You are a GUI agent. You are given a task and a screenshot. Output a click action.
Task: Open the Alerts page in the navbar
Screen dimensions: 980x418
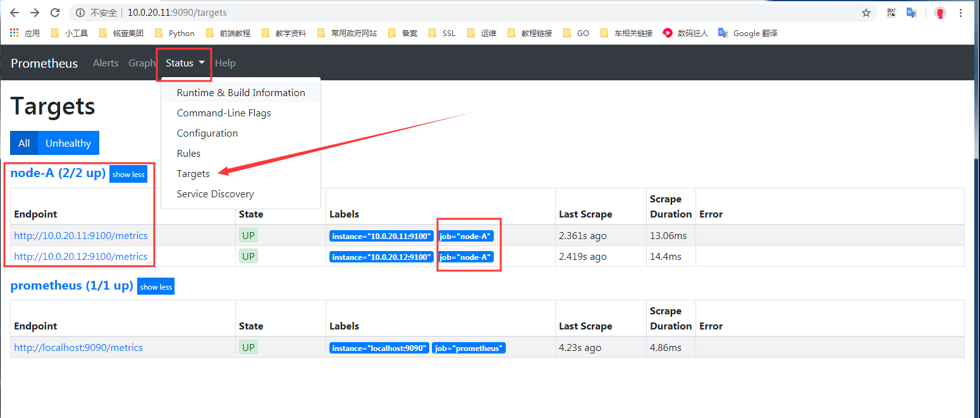[x=106, y=63]
